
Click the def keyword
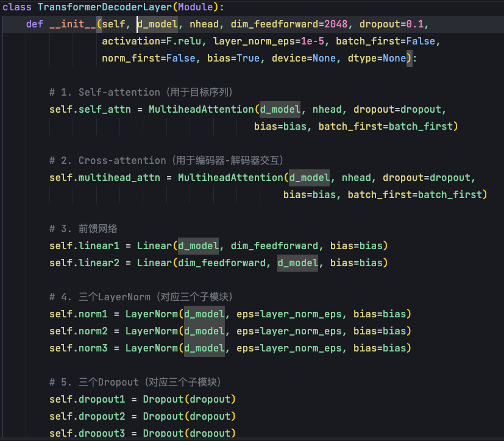[x=35, y=24]
